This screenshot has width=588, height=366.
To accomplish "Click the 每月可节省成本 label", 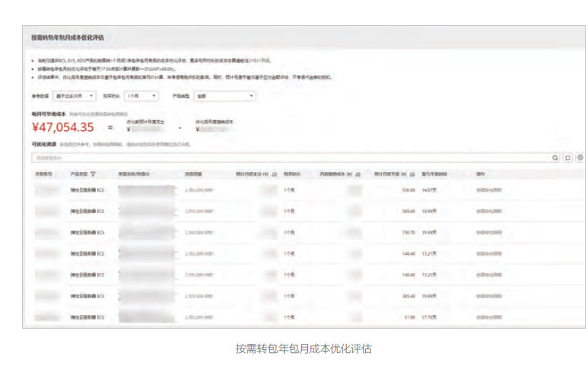I will (x=49, y=113).
